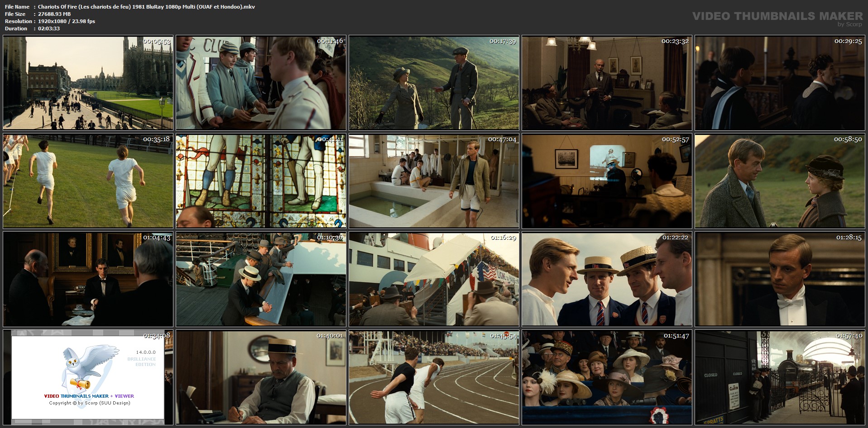
Task: Select the train station thumbnail at 01:57:40
Action: [x=780, y=378]
